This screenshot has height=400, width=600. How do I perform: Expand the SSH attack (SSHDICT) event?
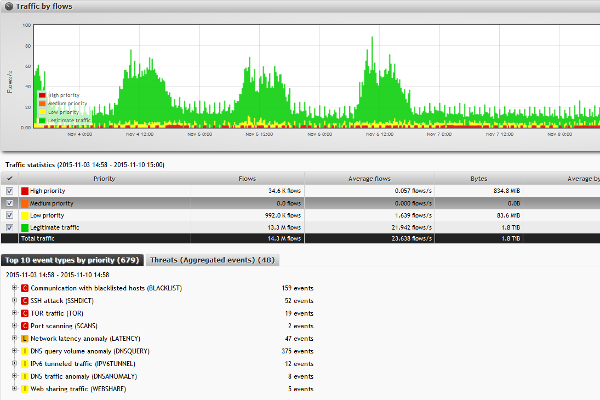point(15,300)
